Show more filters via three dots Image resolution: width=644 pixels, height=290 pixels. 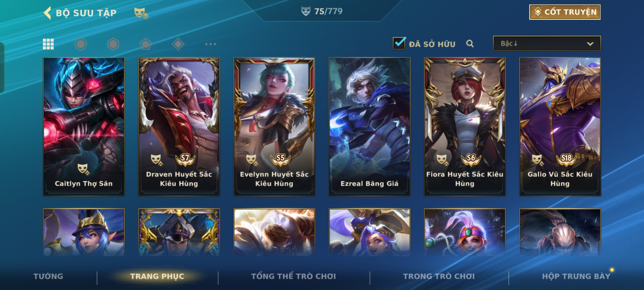coord(211,44)
